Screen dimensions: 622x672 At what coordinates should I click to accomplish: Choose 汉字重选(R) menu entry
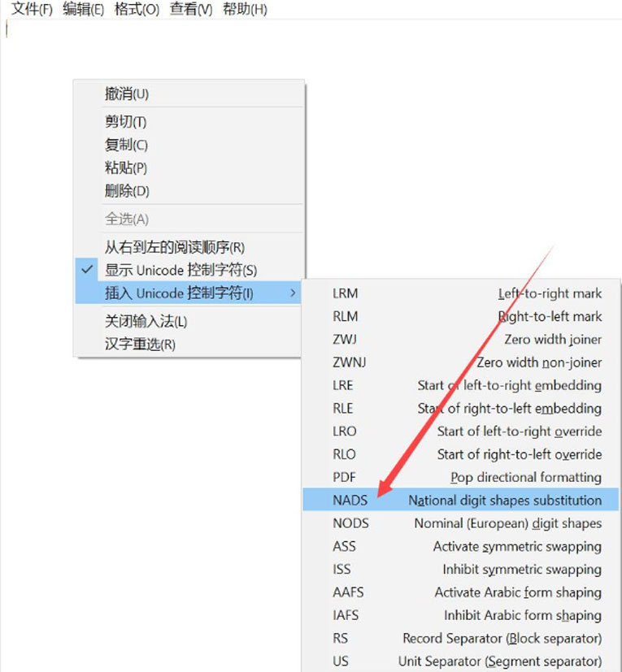coord(140,344)
